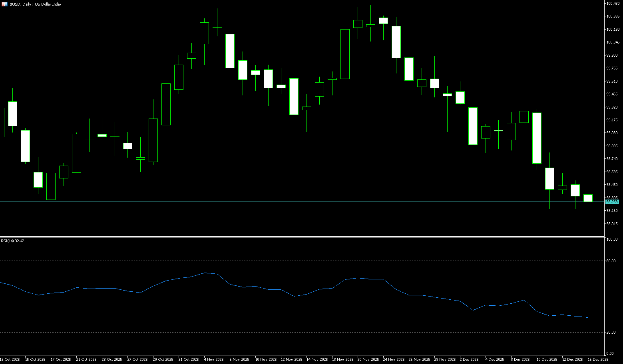Select the horizontal current-price line on the chart

point(280,202)
